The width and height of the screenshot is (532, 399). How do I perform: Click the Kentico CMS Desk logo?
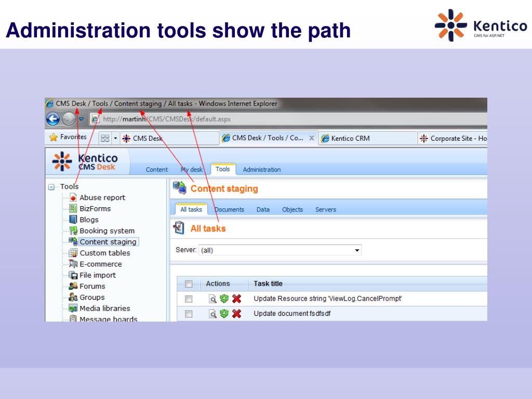tap(85, 162)
